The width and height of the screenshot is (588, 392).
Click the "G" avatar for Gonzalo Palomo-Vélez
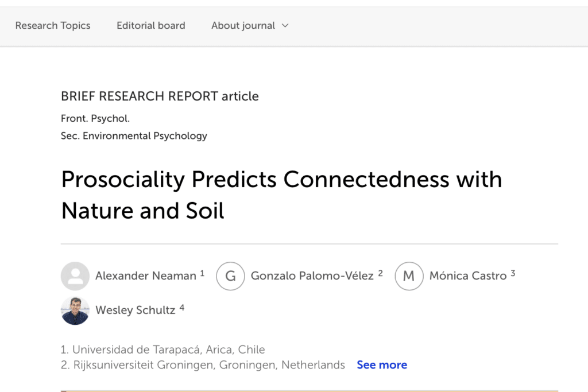pyautogui.click(x=230, y=276)
